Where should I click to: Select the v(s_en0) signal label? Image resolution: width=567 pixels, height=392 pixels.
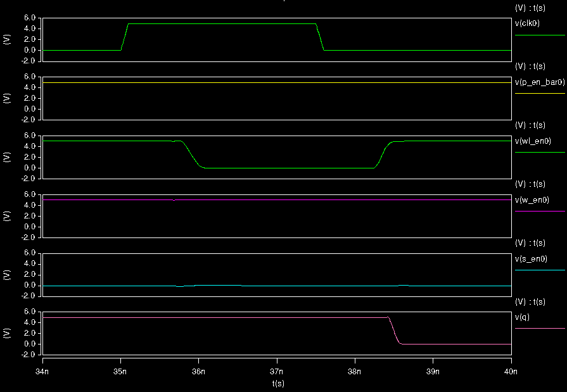pyautogui.click(x=530, y=258)
